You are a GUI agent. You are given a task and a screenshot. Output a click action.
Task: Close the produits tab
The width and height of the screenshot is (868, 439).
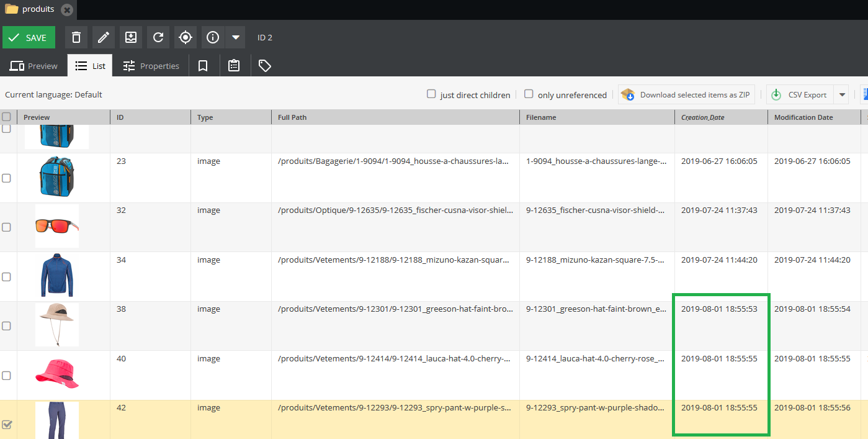coord(67,10)
